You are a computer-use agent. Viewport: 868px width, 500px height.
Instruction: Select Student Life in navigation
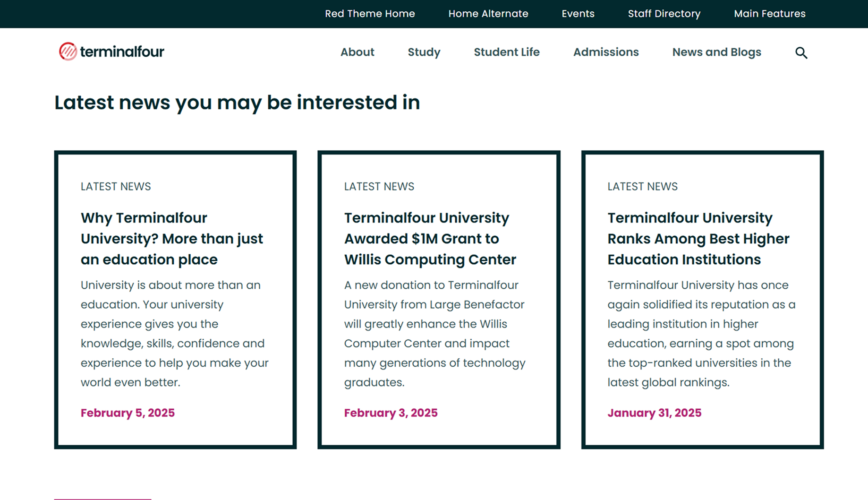pyautogui.click(x=506, y=52)
